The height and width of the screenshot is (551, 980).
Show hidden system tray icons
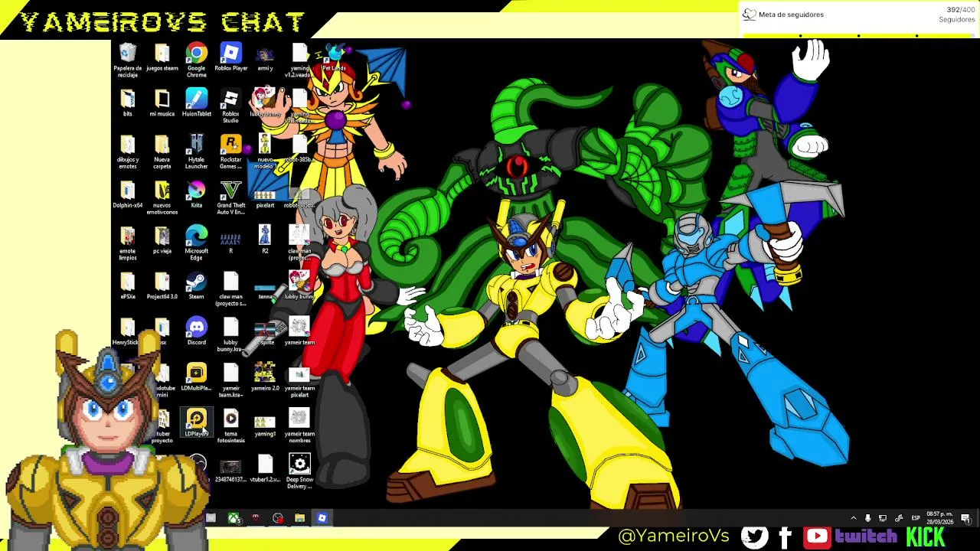[x=854, y=518]
